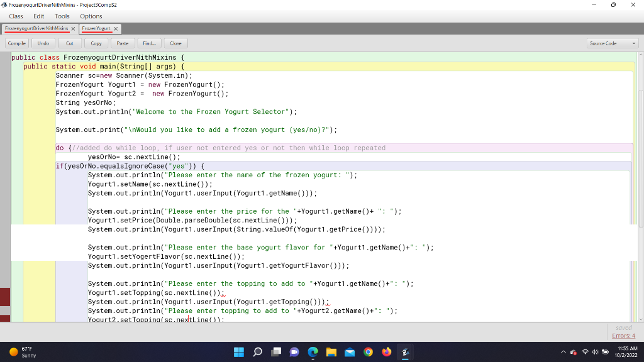Click the Undo button
The image size is (644, 362).
pos(43,43)
